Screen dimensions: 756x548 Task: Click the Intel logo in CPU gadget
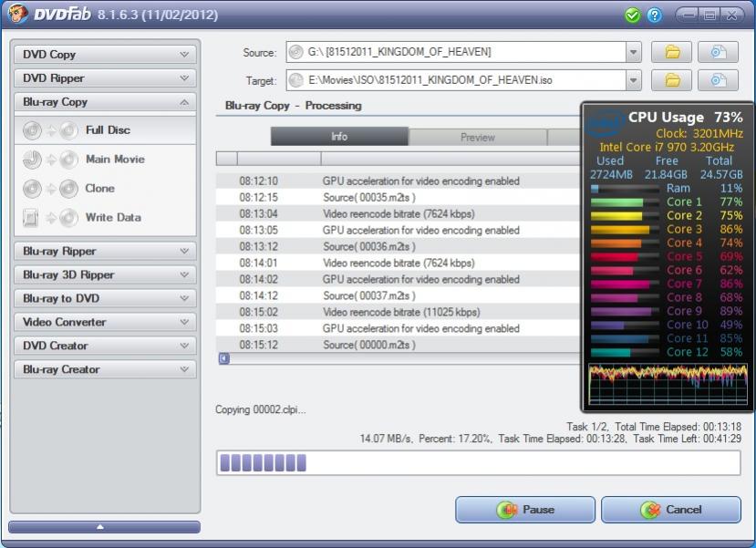[x=604, y=123]
